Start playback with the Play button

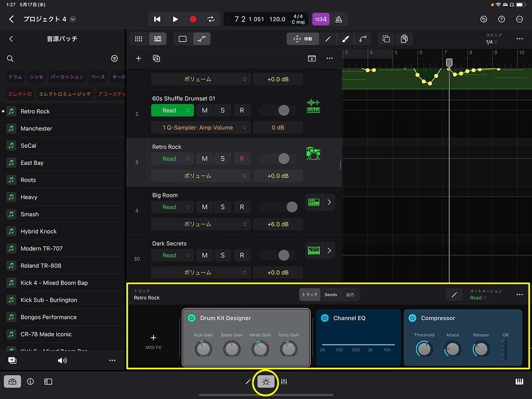tap(175, 19)
